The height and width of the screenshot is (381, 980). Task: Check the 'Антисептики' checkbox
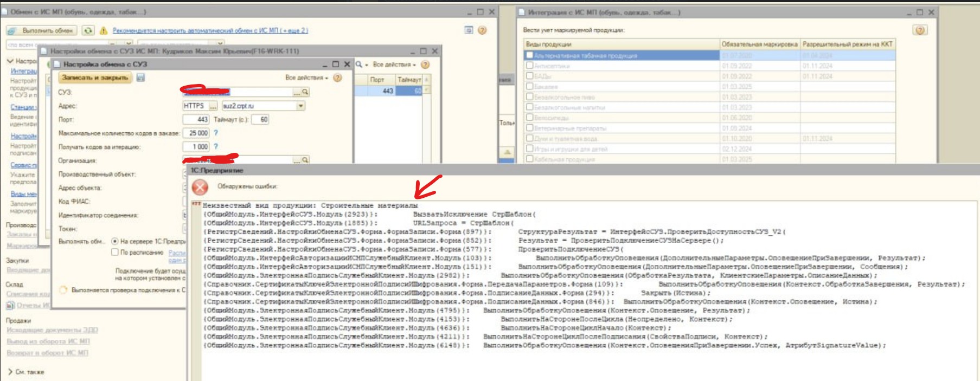[x=529, y=66]
